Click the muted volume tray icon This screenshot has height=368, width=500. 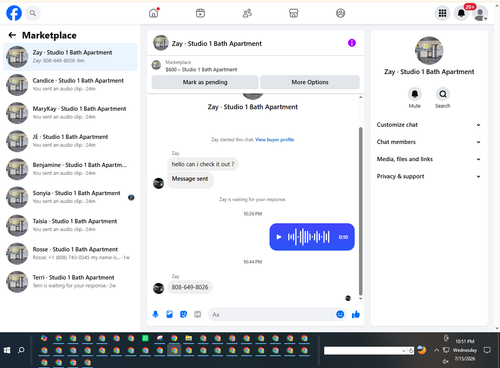(x=446, y=361)
